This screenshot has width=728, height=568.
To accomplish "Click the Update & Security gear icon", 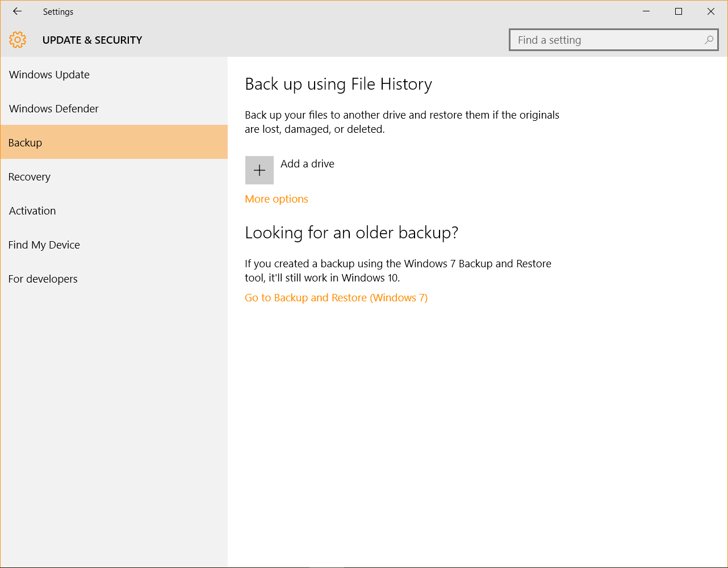I will click(18, 40).
